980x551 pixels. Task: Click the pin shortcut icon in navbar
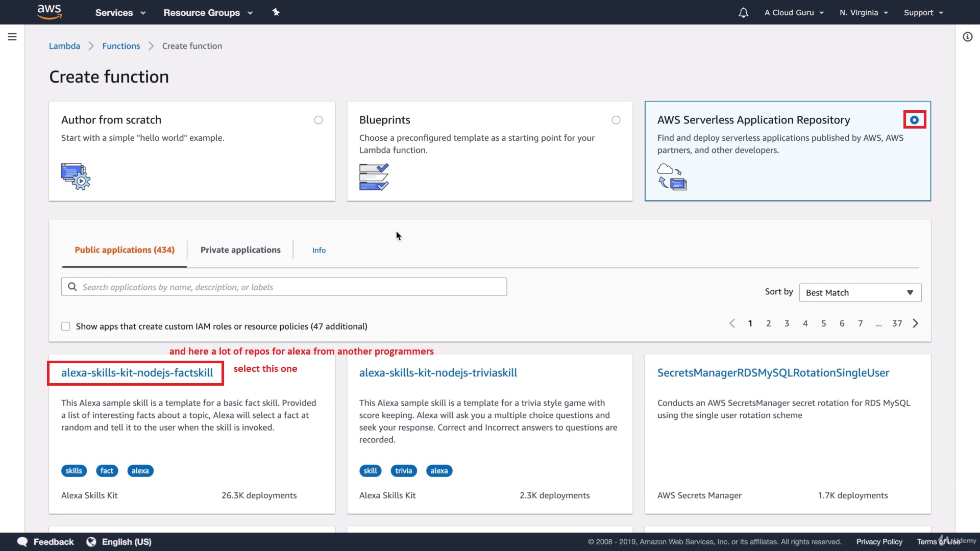[276, 12]
